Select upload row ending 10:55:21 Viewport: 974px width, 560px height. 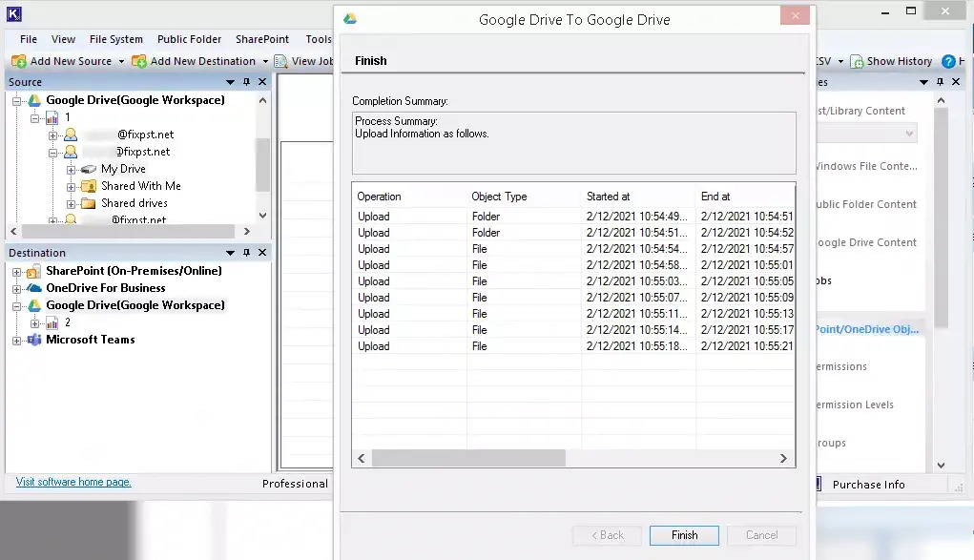573,346
